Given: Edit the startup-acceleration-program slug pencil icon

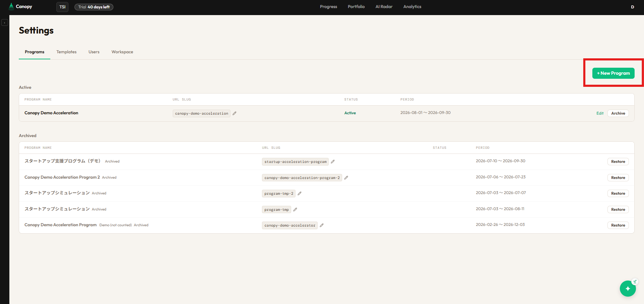Looking at the screenshot, I should click(x=333, y=162).
